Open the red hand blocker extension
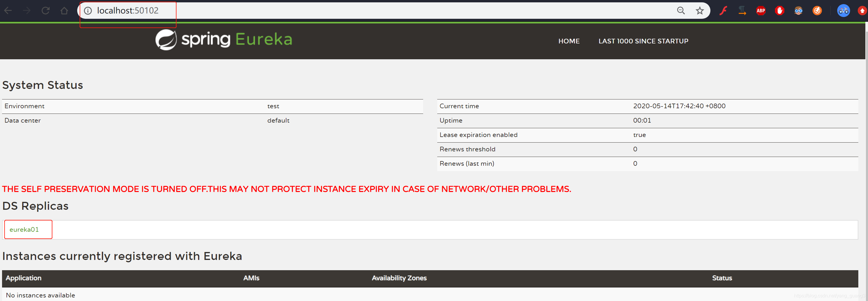 point(779,11)
